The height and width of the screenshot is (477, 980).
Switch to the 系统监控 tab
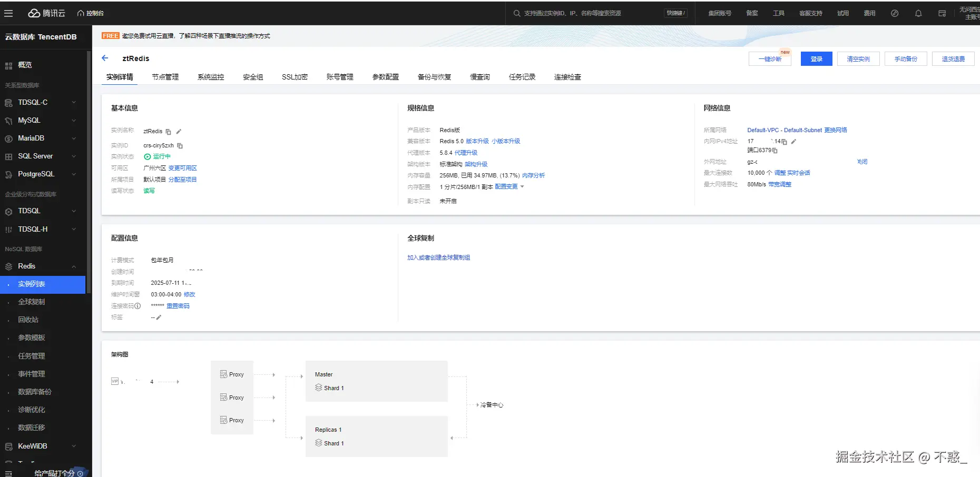point(211,77)
